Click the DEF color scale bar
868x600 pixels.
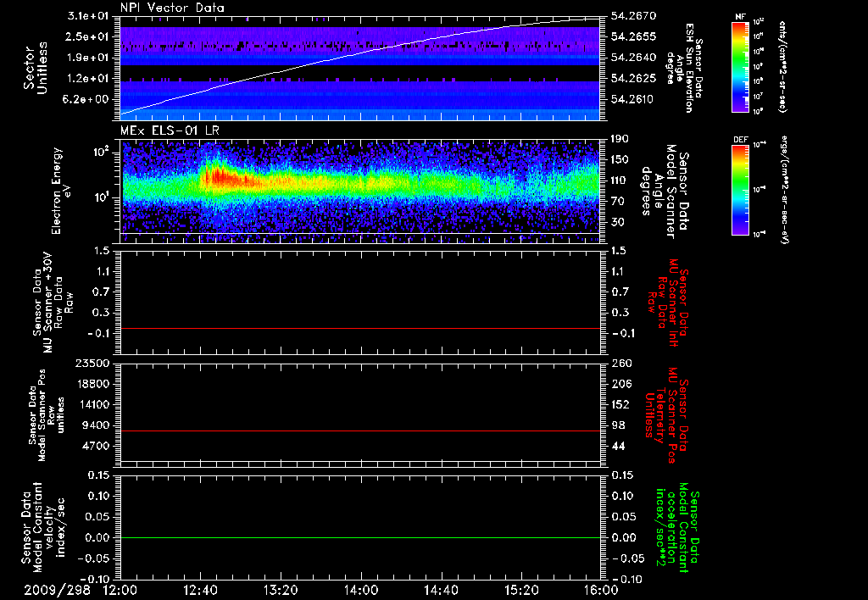point(739,188)
